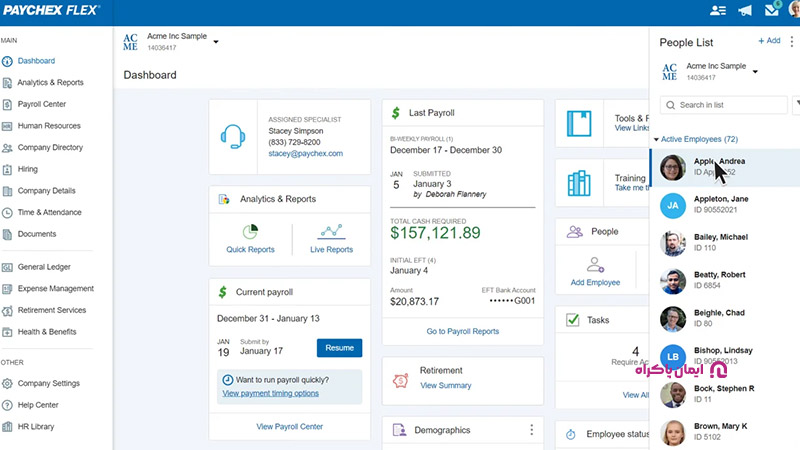Select employee Beighle, Chad
The width and height of the screenshot is (800, 450).
[x=725, y=319]
